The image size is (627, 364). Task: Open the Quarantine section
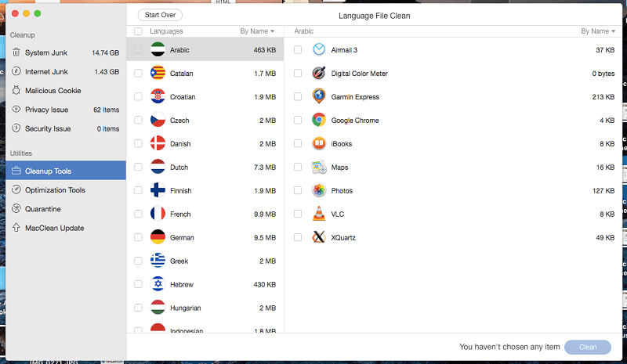66,208
